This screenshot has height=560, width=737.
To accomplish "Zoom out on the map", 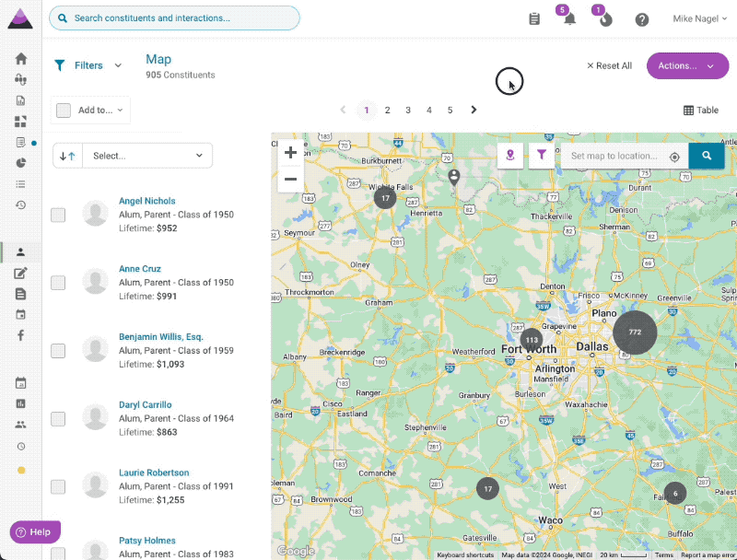I will (290, 179).
